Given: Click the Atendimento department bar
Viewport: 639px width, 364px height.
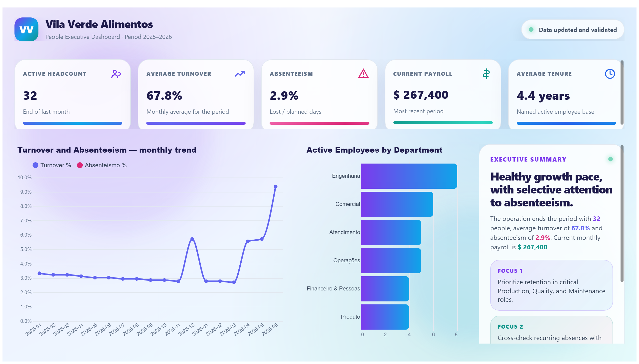Looking at the screenshot, I should pos(391,233).
